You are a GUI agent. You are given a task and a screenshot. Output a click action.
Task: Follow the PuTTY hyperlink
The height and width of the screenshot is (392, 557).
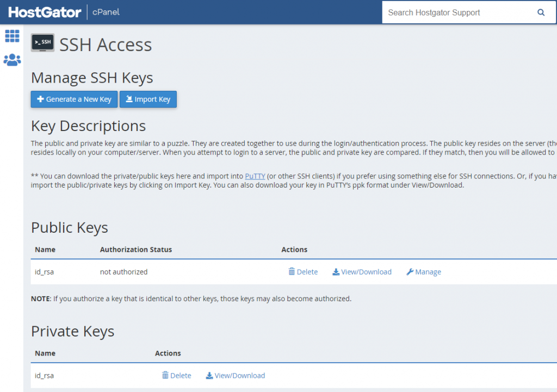coord(255,176)
